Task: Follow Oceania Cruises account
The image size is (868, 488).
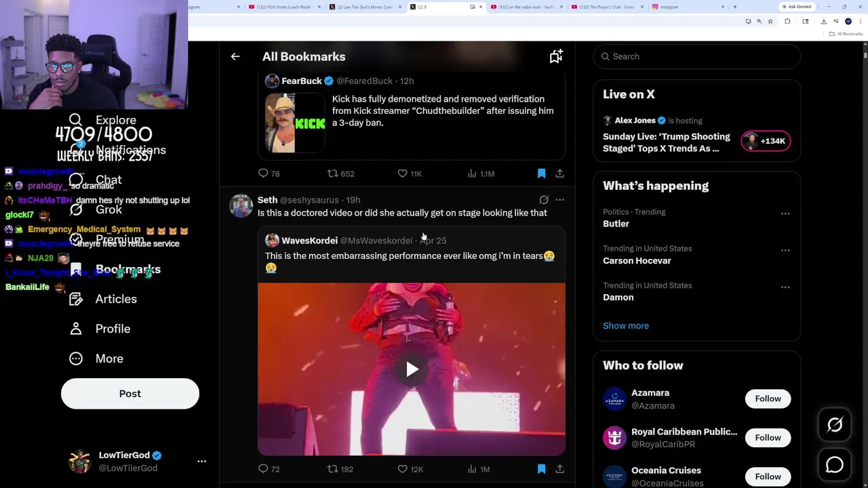Action: 768,476
